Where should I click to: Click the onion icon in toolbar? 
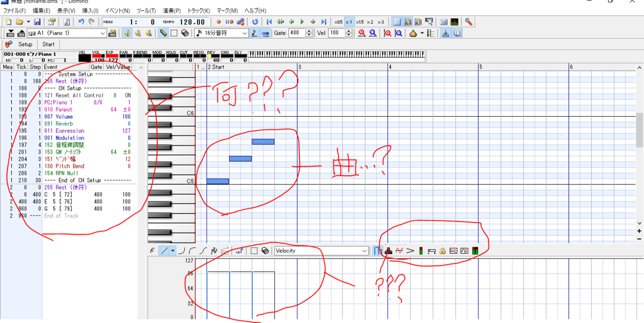pos(413,33)
